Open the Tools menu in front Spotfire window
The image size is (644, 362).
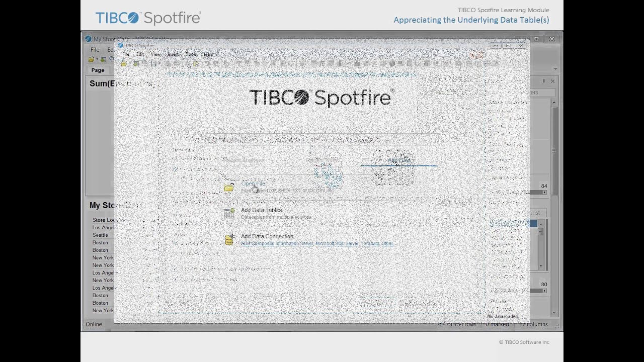tap(191, 54)
